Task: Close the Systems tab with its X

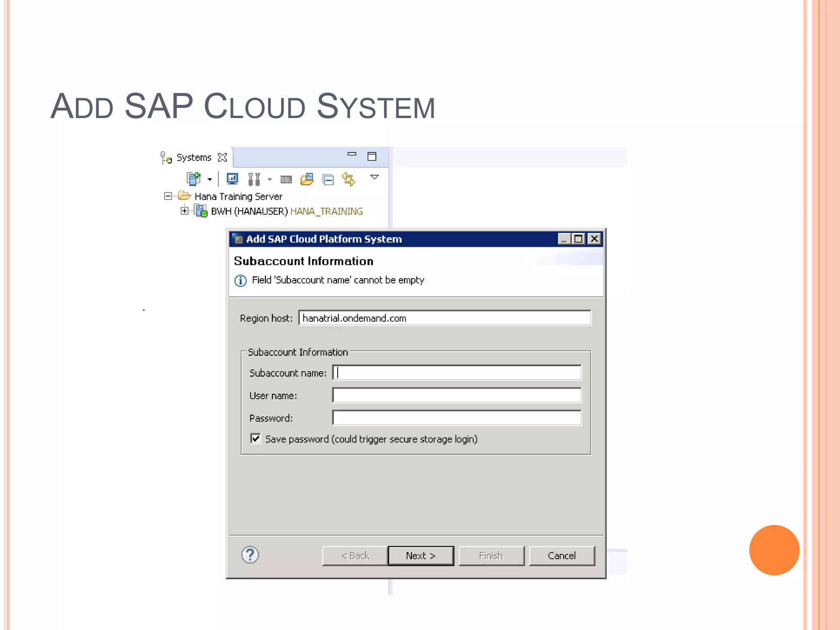Action: pos(222,157)
